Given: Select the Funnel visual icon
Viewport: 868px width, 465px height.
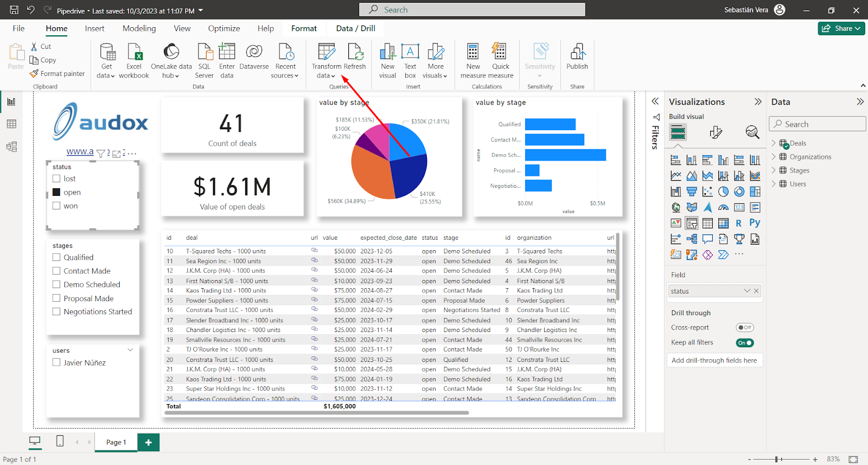Looking at the screenshot, I should tap(692, 192).
